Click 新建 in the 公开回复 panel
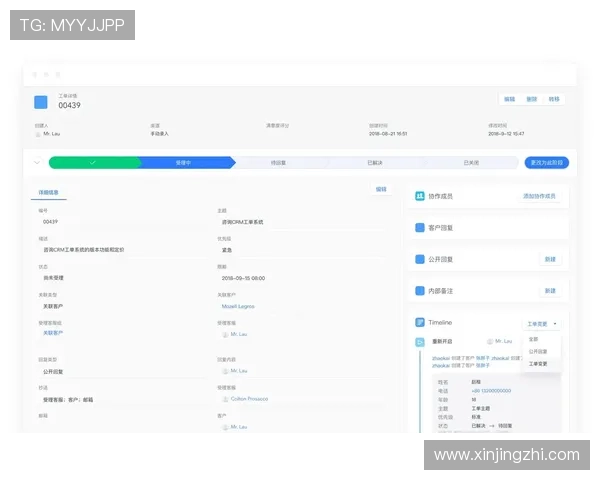Viewport: 600px width, 480px height. [549, 259]
